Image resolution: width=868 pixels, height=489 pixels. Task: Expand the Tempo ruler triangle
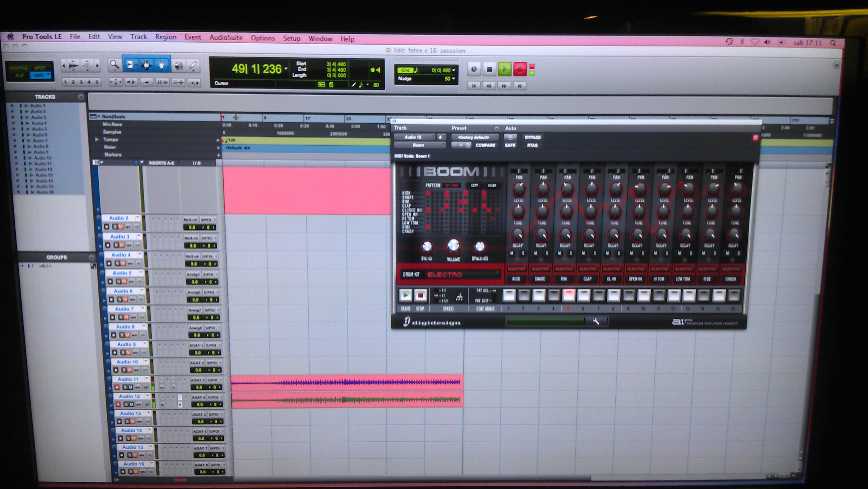pyautogui.click(x=97, y=139)
